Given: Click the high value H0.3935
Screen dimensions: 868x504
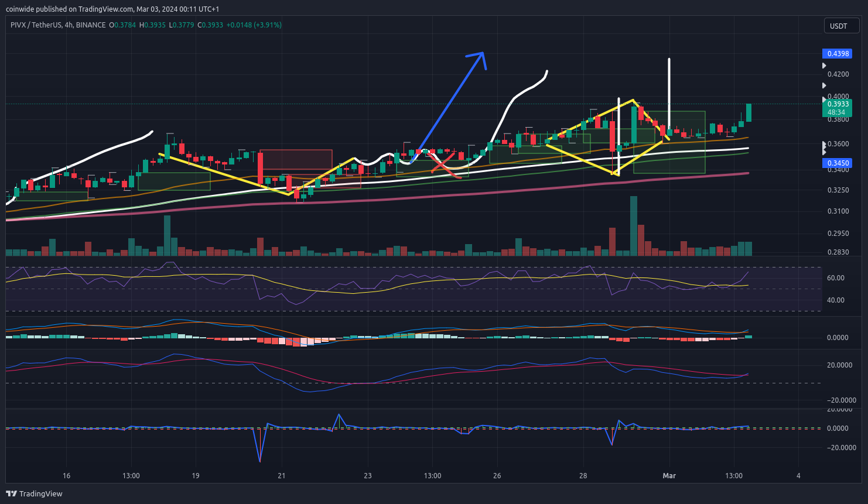Looking at the screenshot, I should tap(152, 25).
